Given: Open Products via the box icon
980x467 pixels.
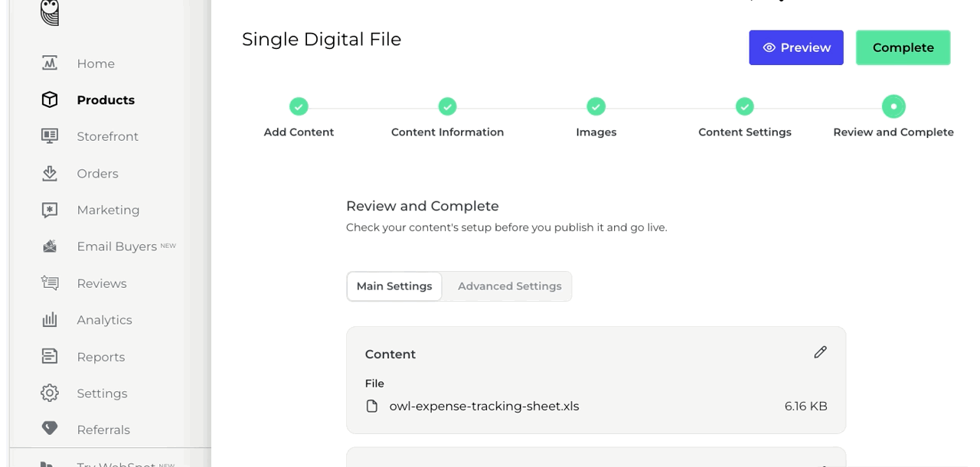Looking at the screenshot, I should click(50, 100).
